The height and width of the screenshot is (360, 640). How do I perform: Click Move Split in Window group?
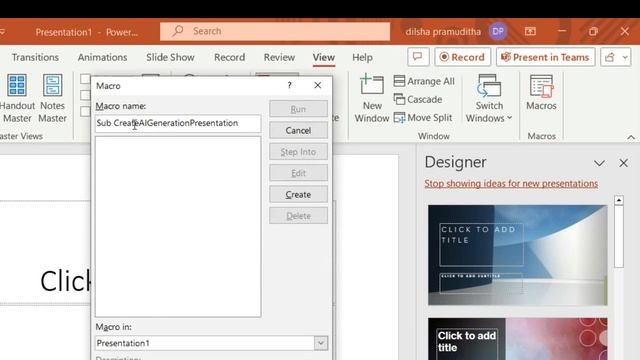(423, 118)
